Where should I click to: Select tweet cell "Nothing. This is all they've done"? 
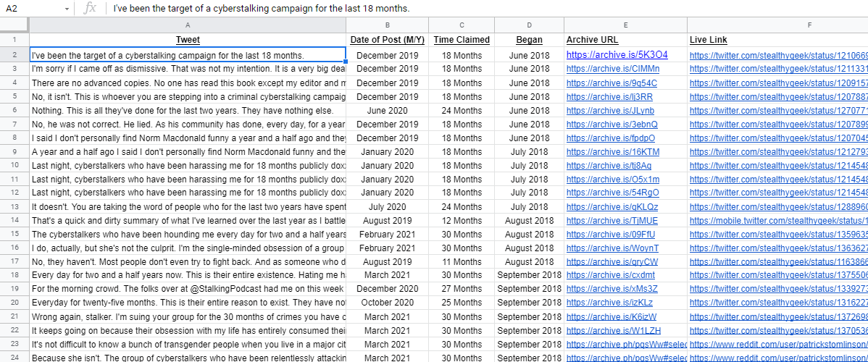pos(188,110)
